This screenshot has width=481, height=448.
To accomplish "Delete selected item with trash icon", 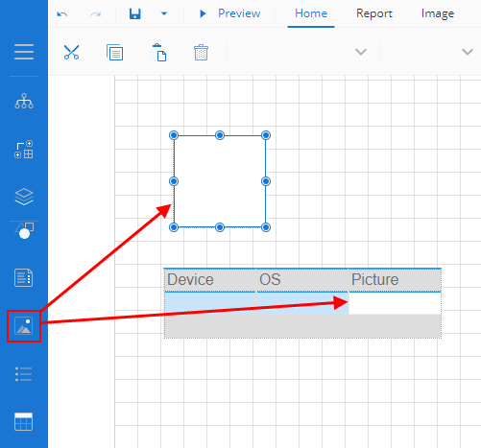I will [201, 52].
